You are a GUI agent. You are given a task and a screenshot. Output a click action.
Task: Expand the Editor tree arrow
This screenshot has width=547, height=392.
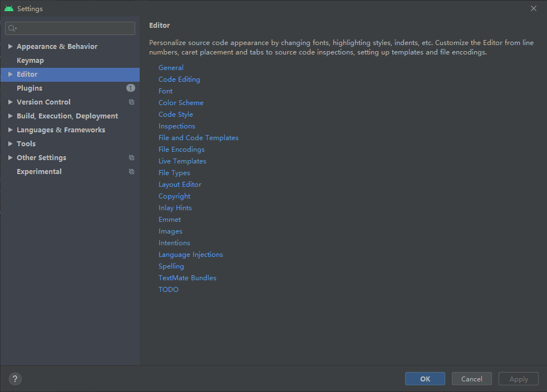pyautogui.click(x=11, y=74)
